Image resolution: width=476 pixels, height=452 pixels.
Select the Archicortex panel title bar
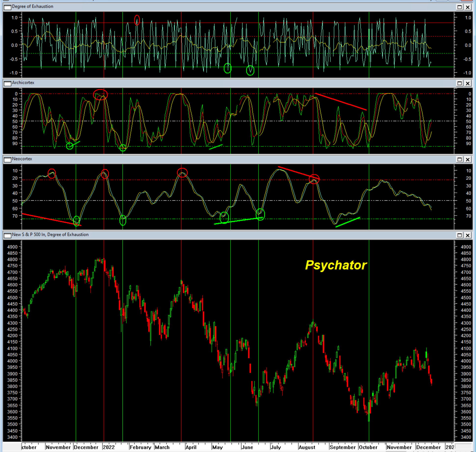(x=221, y=83)
